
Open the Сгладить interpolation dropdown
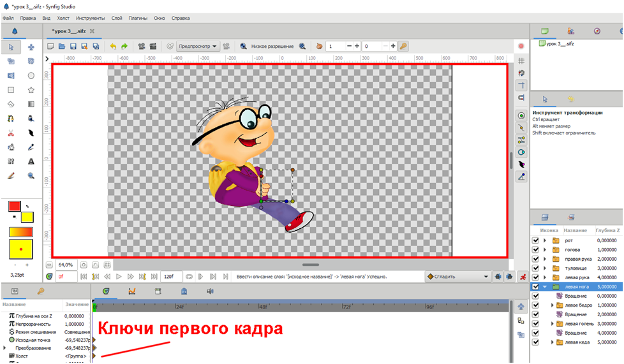point(457,277)
